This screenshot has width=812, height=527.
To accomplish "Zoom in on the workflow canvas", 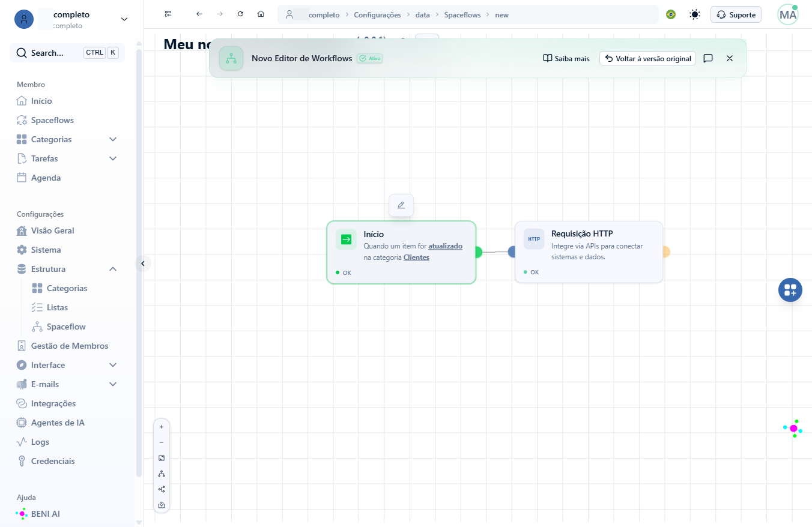I will 162,427.
